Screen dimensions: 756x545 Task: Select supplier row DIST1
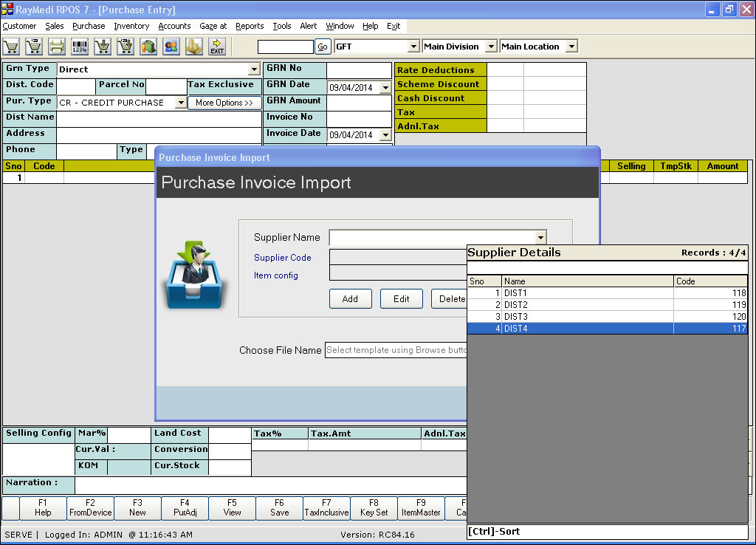(x=608, y=292)
